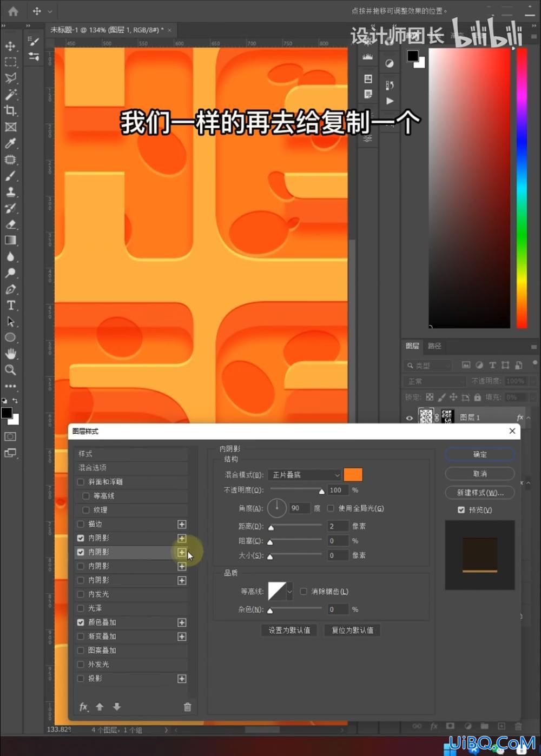Open the 等高线 contour picker arrow
This screenshot has height=756, width=541.
tap(290, 592)
